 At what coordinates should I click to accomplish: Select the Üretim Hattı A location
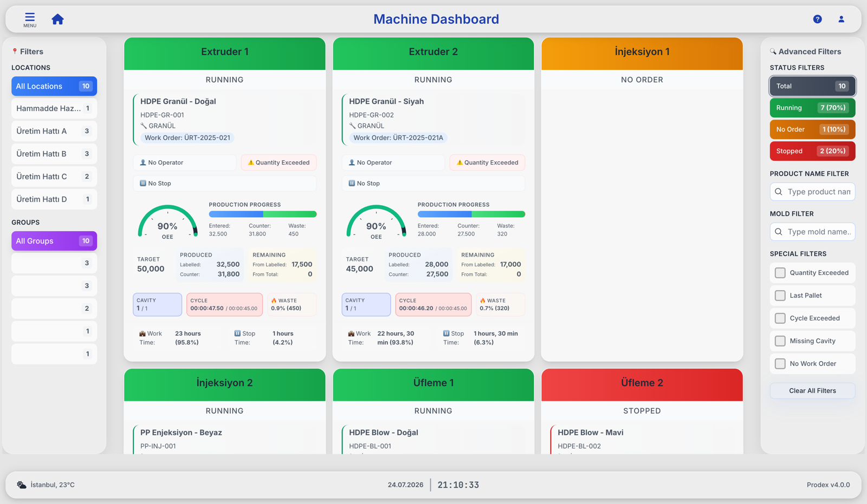54,131
